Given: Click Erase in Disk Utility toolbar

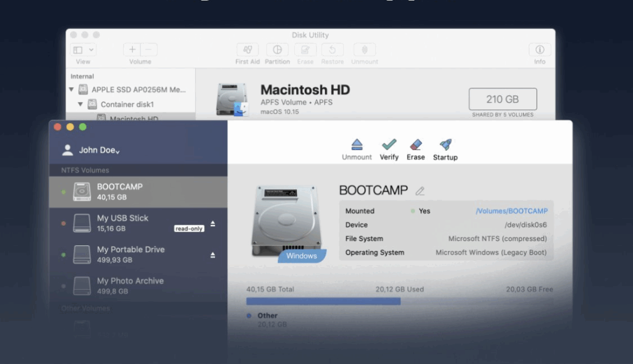Looking at the screenshot, I should pyautogui.click(x=305, y=54).
